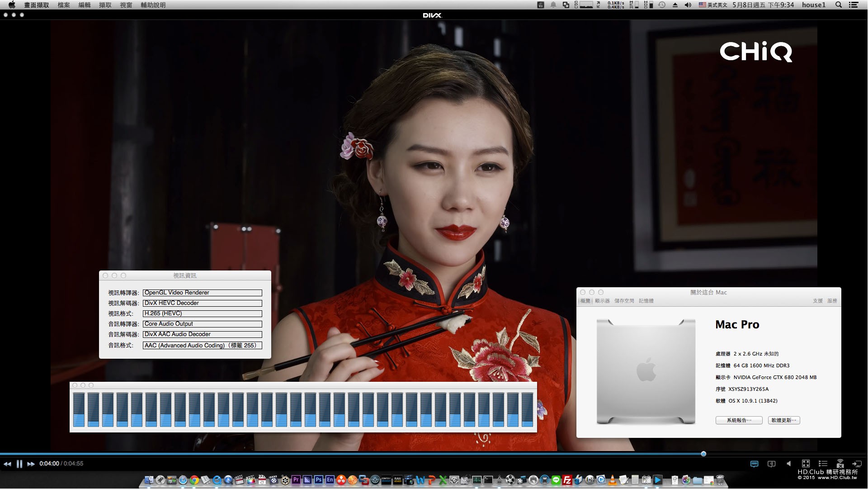Click the cast to device icon

click(857, 464)
